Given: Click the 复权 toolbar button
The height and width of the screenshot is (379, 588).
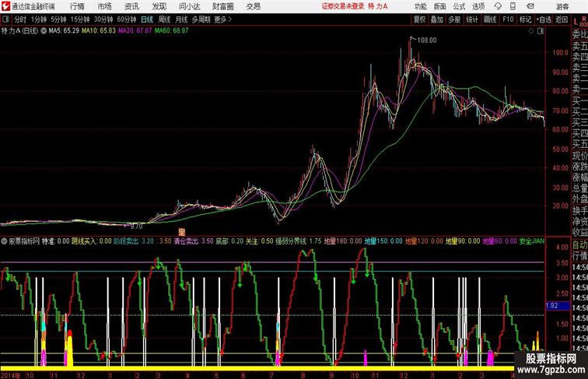Looking at the screenshot, I should pyautogui.click(x=419, y=19).
